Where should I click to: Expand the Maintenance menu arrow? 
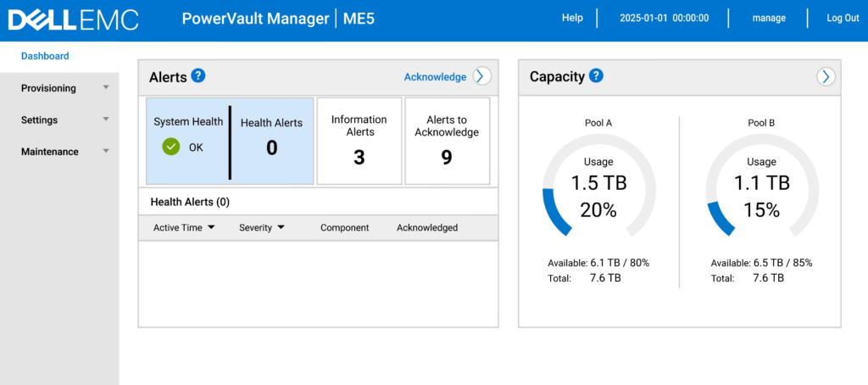coord(106,151)
